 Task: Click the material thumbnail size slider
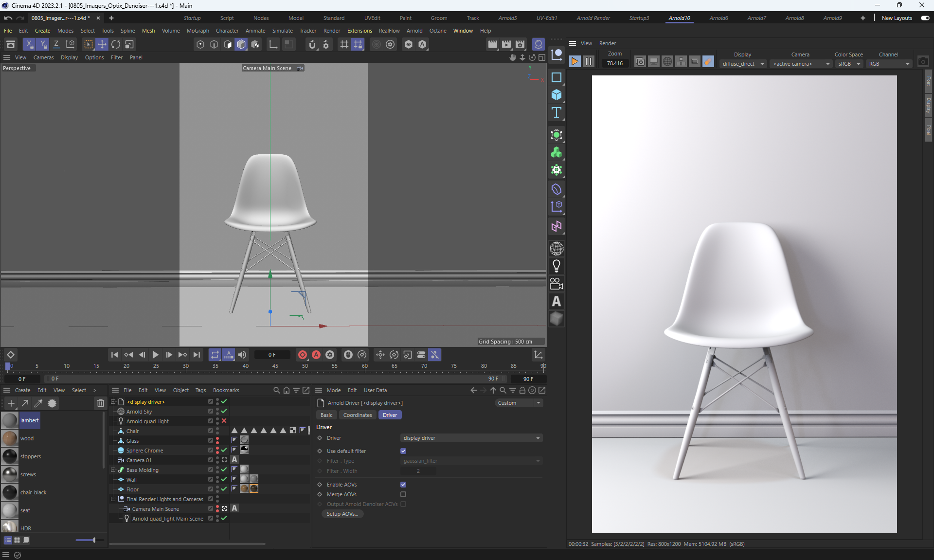[x=94, y=540]
